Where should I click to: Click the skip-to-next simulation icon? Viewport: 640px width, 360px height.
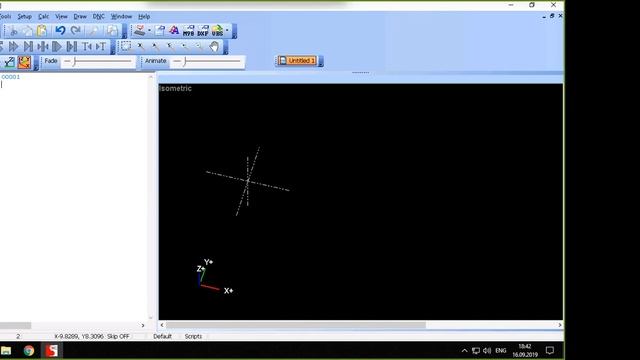[x=28, y=47]
